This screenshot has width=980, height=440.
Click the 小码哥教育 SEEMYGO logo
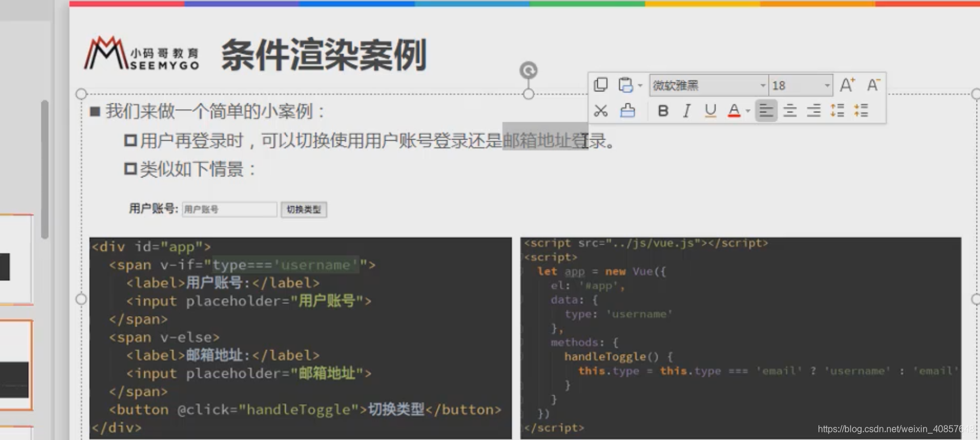tap(141, 53)
